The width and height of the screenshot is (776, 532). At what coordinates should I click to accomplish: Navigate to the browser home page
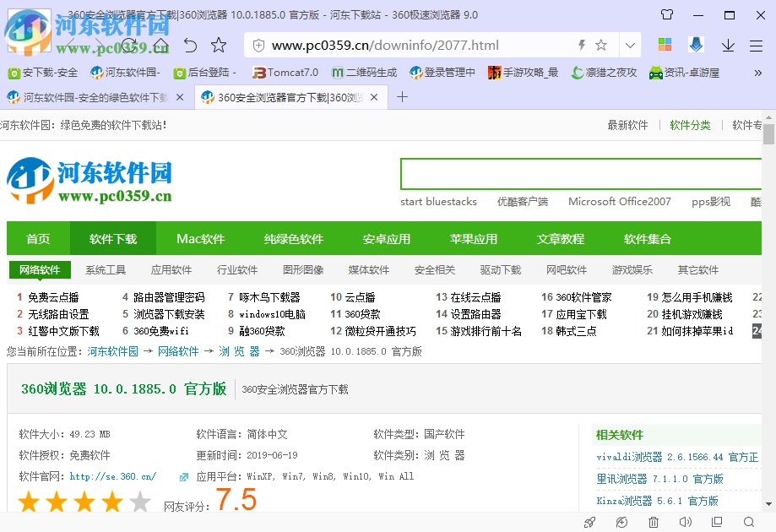pyautogui.click(x=161, y=45)
